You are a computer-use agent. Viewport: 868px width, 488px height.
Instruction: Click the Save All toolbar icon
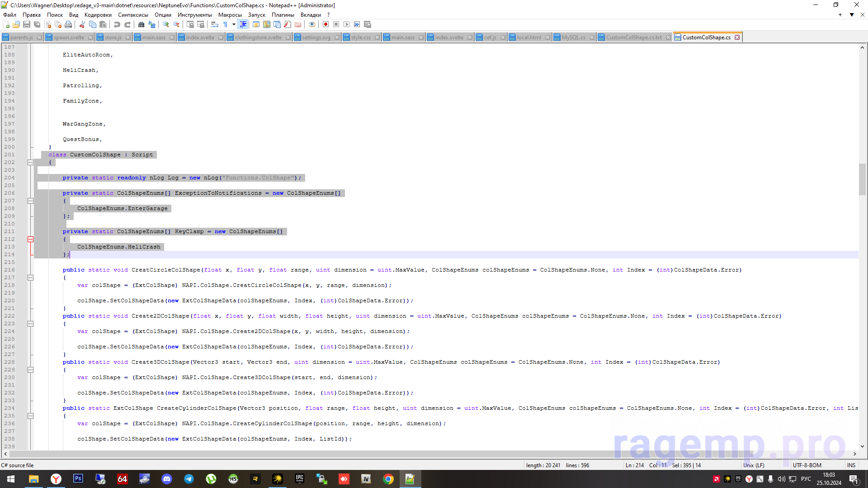(x=37, y=24)
